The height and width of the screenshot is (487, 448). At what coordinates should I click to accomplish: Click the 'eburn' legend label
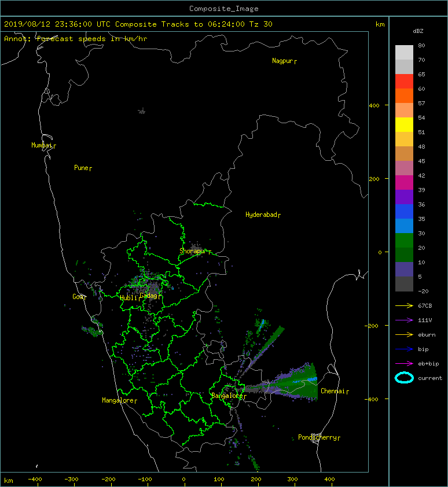tap(427, 334)
